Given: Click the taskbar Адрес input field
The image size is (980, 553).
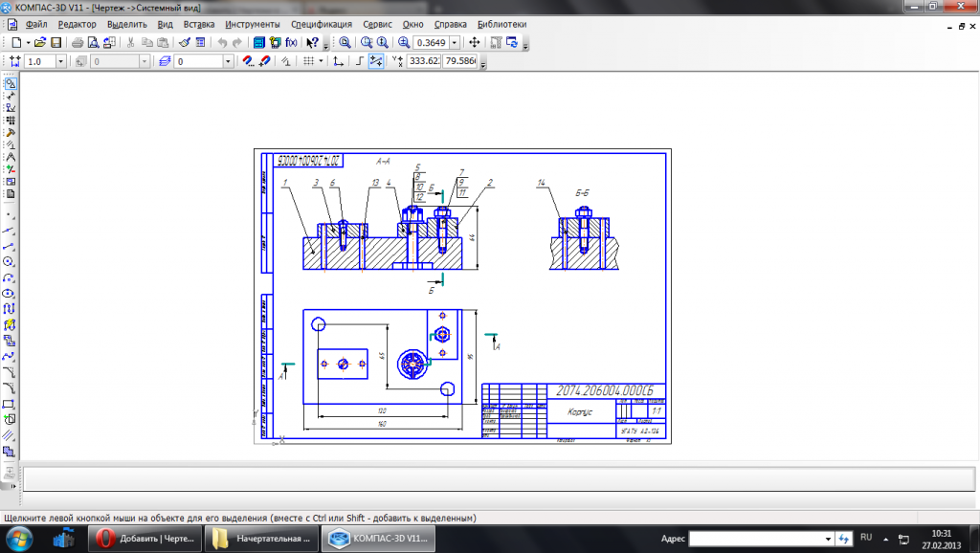Looking at the screenshot, I should click(756, 539).
